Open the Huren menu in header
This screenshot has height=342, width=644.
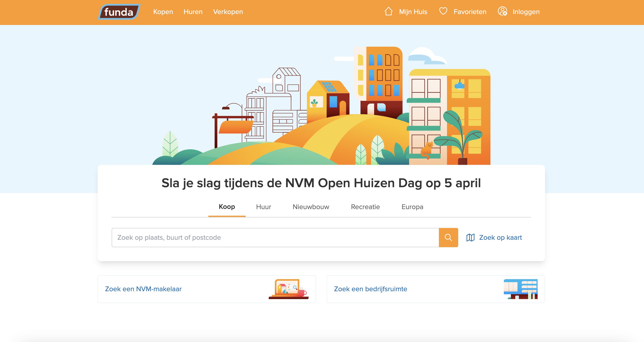(193, 12)
